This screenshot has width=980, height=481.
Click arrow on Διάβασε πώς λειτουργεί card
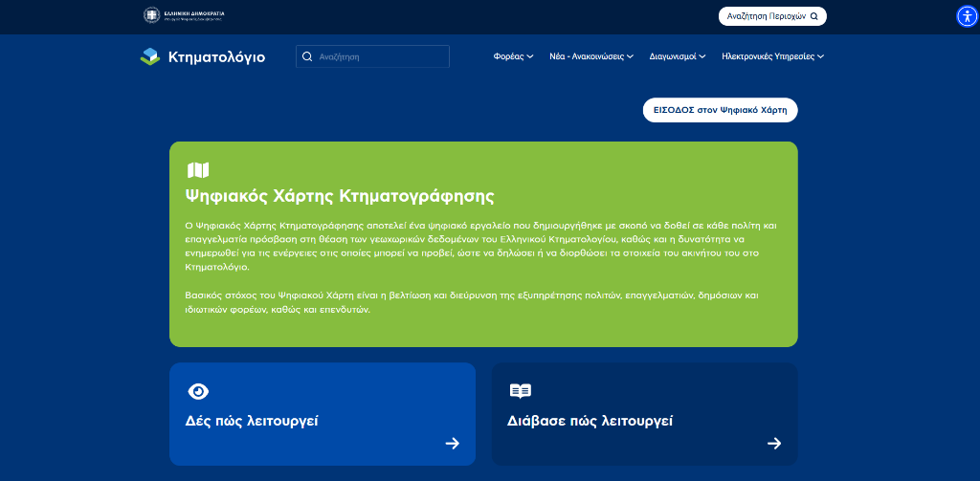click(774, 443)
